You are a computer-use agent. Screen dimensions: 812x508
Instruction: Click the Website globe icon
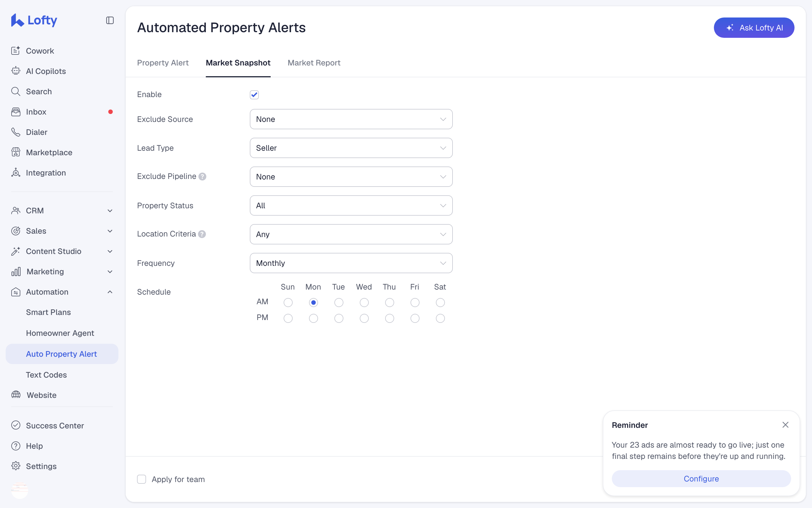tap(16, 395)
